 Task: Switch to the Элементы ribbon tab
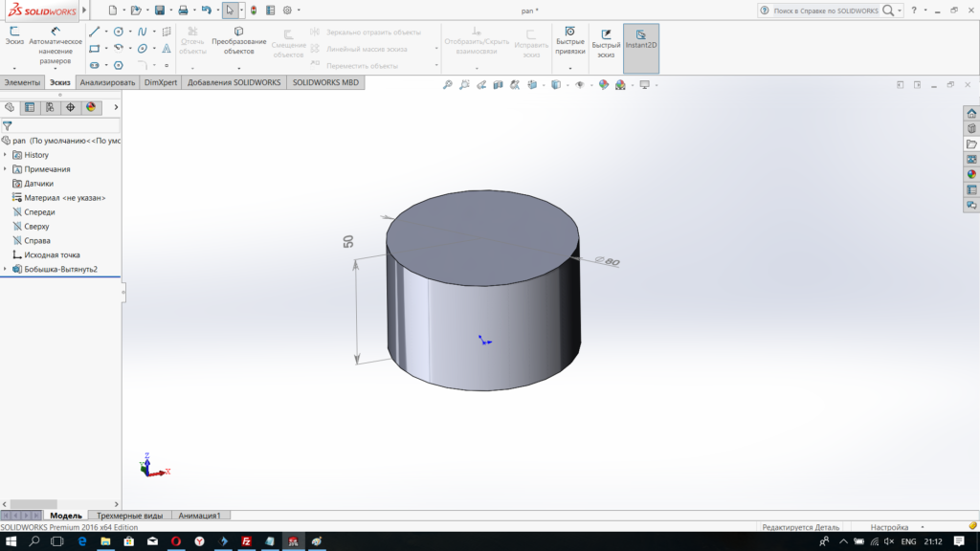point(23,82)
